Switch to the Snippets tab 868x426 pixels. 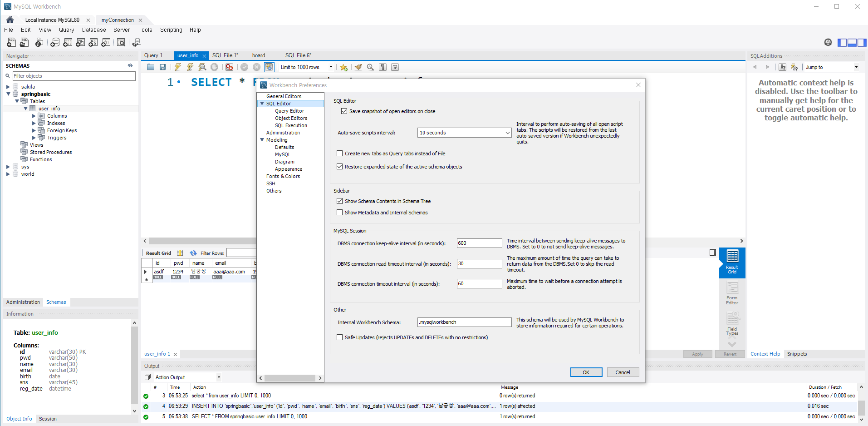click(797, 354)
